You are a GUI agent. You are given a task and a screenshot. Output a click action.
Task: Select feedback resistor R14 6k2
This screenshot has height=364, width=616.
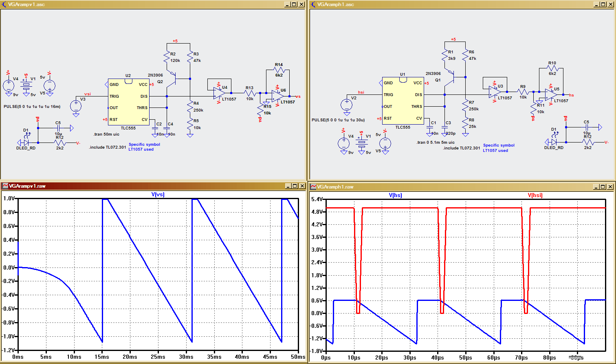[278, 70]
